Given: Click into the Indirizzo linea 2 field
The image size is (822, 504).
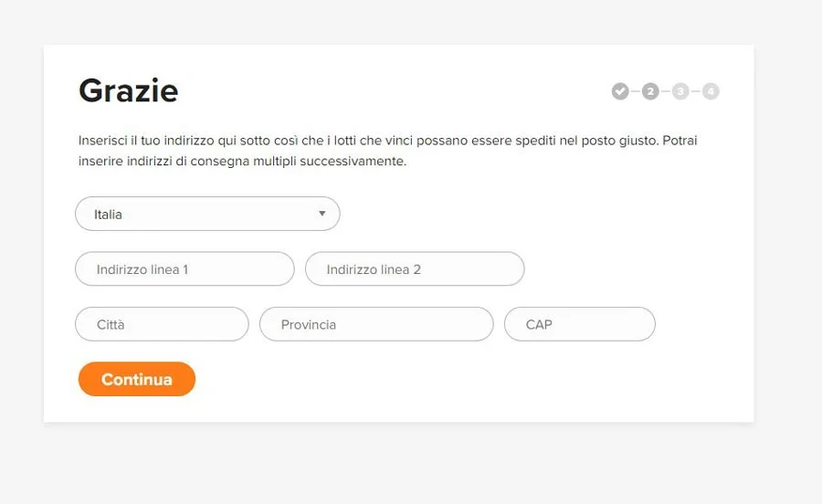Looking at the screenshot, I should (x=415, y=268).
